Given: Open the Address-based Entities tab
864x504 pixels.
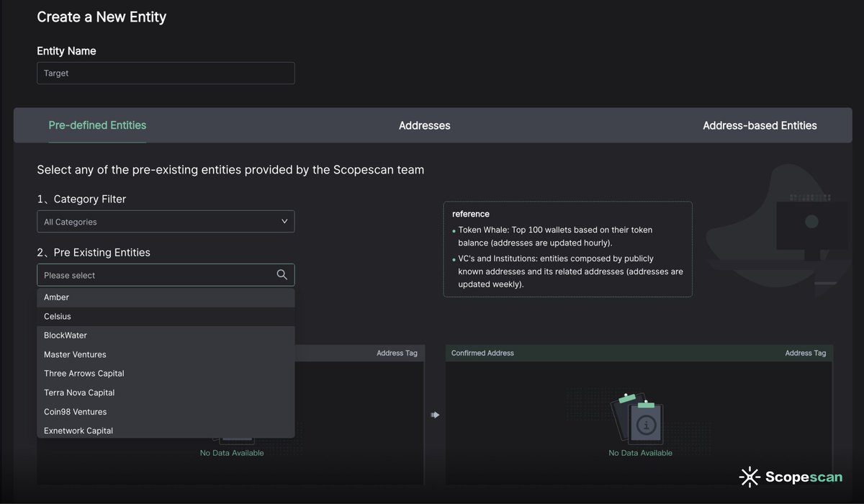Looking at the screenshot, I should [760, 125].
